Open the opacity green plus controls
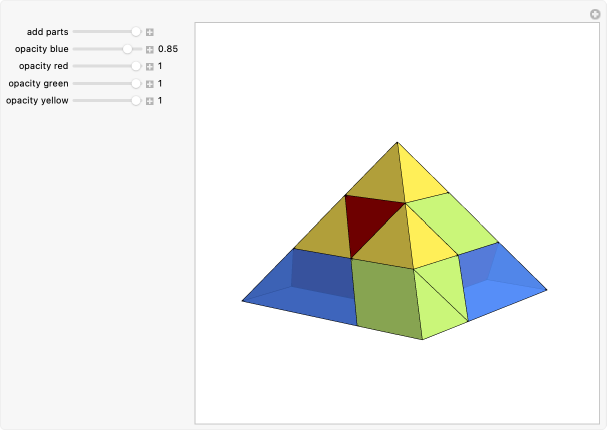Image resolution: width=607 pixels, height=431 pixels. (149, 84)
